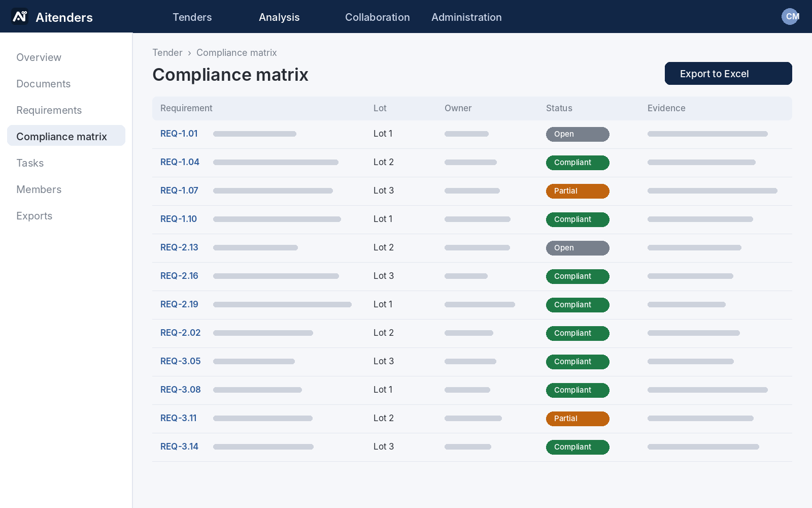Navigate to Tender breadcrumb link
This screenshot has height=508, width=812.
click(167, 53)
